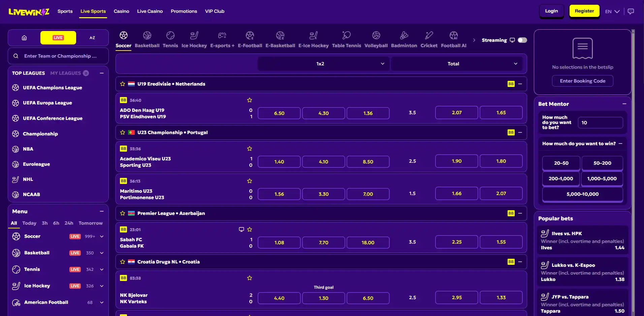Select the Ice Hockey sport icon

[x=194, y=35]
